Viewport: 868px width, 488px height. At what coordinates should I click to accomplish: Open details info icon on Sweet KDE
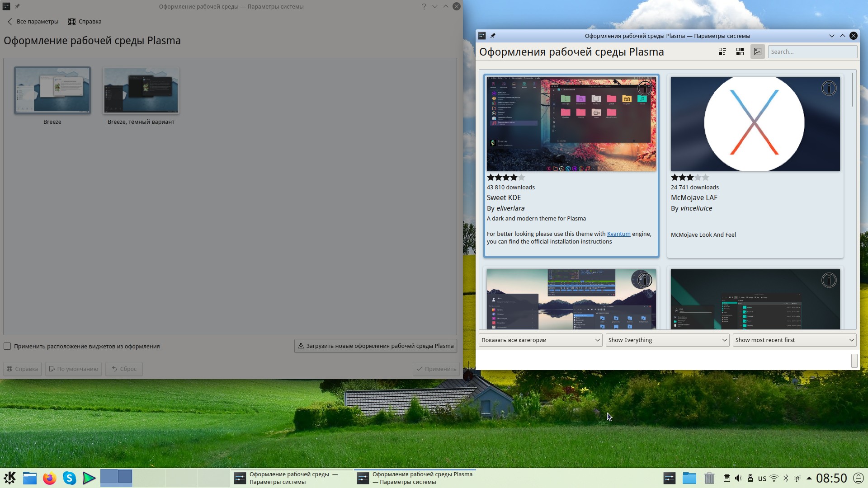[x=645, y=88]
